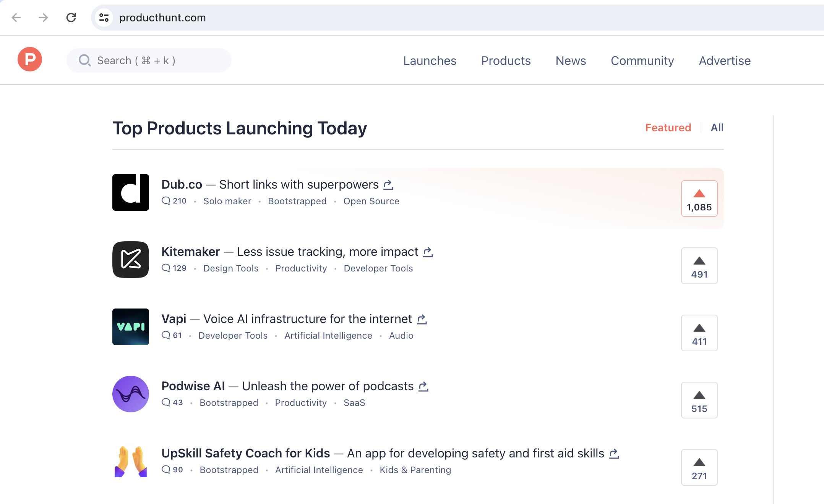The image size is (824, 504).
Task: Upvote Podwise AI showing 515 votes
Action: click(x=699, y=400)
